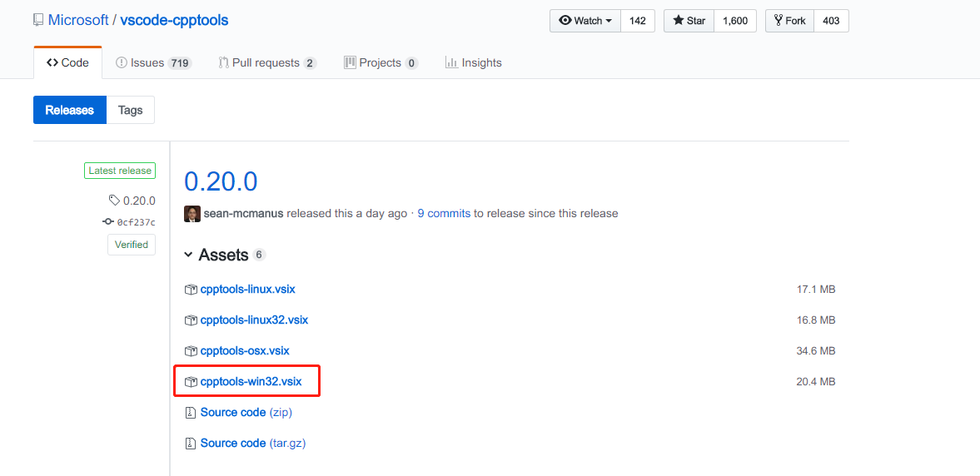This screenshot has width=980, height=476.
Task: Fork the repository
Action: (x=789, y=21)
